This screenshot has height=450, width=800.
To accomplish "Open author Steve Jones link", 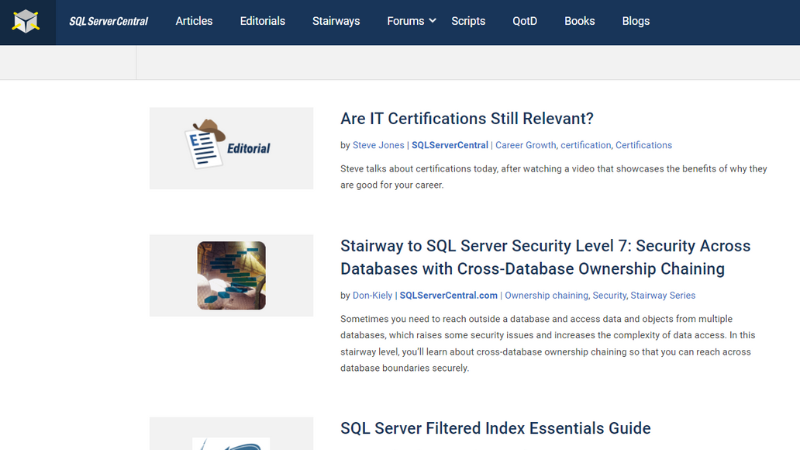I will 378,145.
